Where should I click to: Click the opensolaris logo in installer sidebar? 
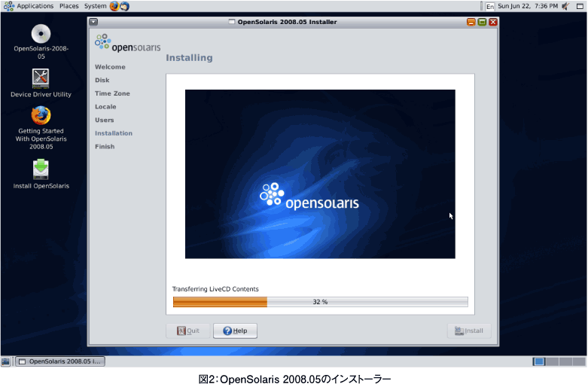127,43
